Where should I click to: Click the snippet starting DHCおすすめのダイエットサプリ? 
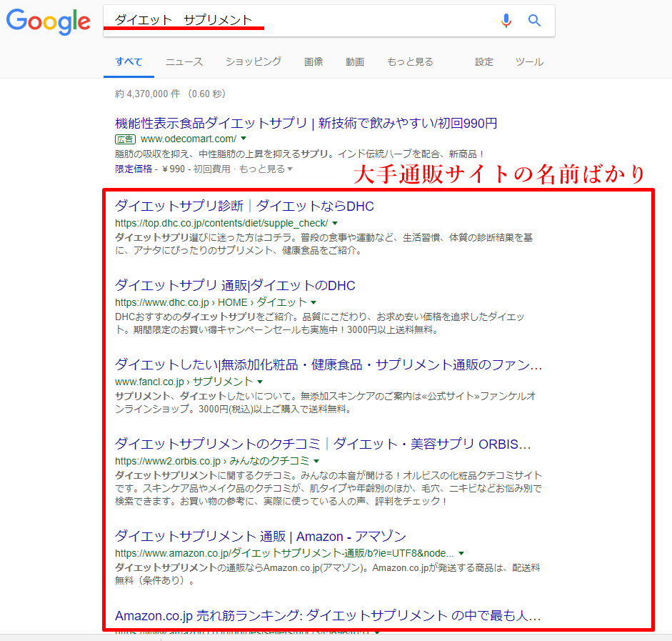tap(319, 323)
